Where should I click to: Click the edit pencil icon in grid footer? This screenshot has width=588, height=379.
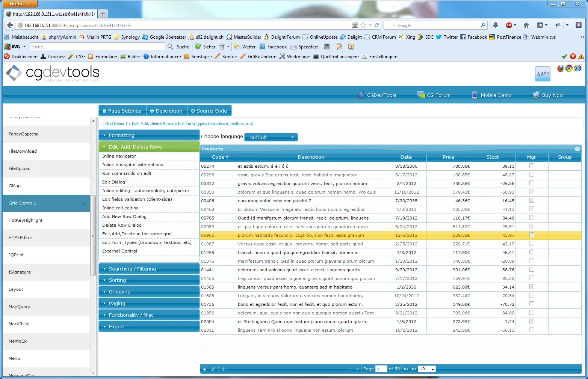coord(213,369)
